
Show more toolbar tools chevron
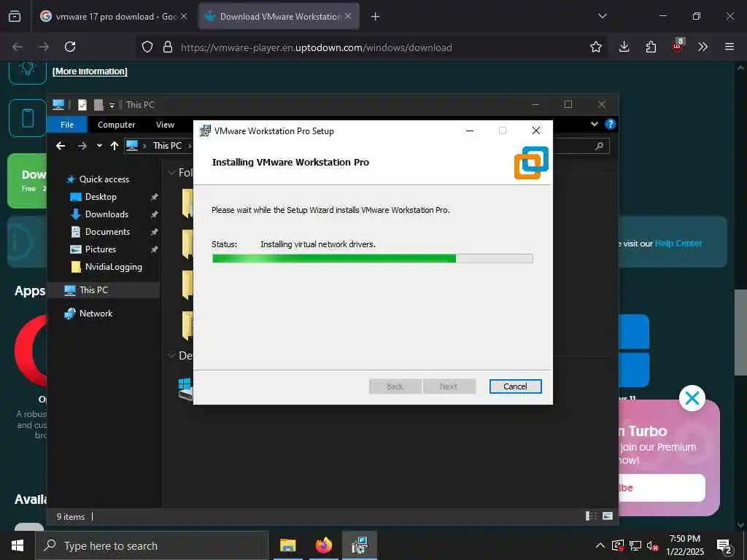click(x=703, y=47)
